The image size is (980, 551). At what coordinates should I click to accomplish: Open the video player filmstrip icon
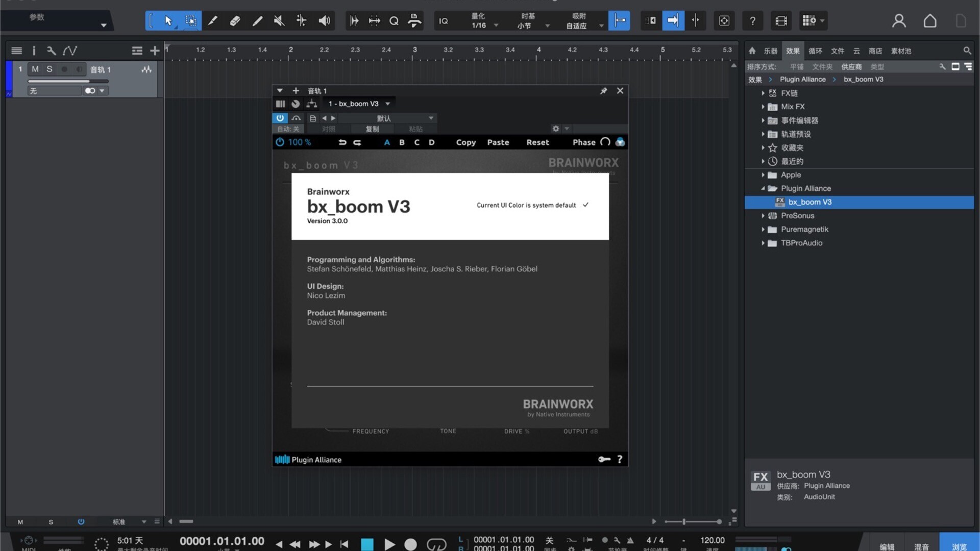pos(781,21)
